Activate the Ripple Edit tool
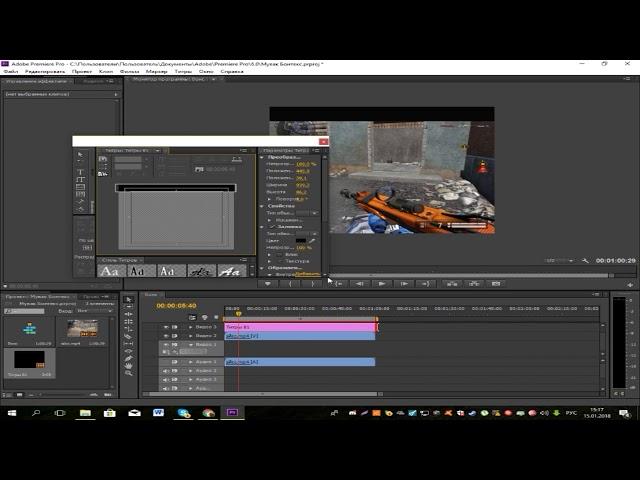Image resolution: width=640 pixels, height=480 pixels. coord(129,314)
